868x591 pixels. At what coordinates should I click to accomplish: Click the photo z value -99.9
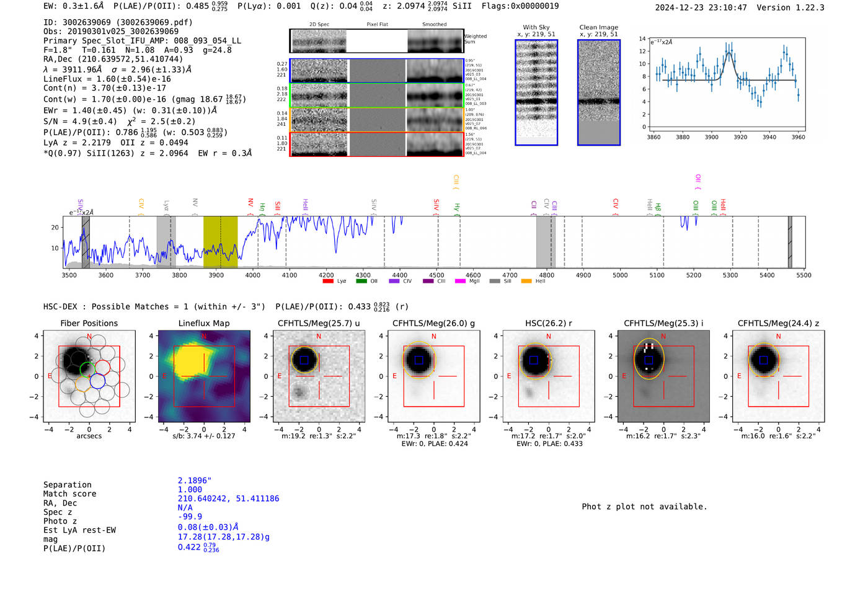(x=190, y=517)
